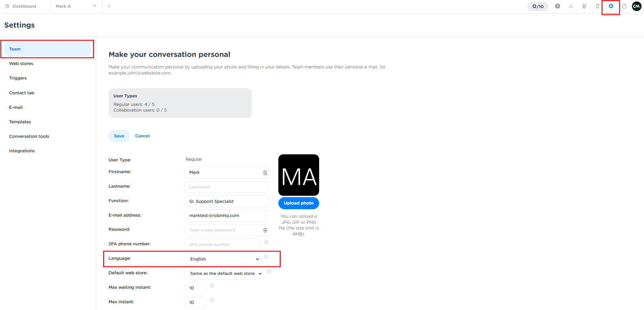Click the power status icon

coord(624,6)
